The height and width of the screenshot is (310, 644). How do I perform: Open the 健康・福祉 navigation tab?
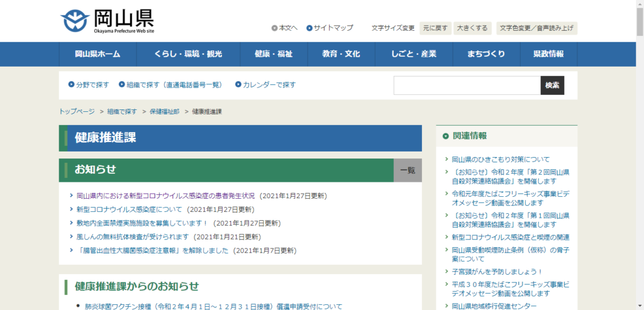[274, 54]
